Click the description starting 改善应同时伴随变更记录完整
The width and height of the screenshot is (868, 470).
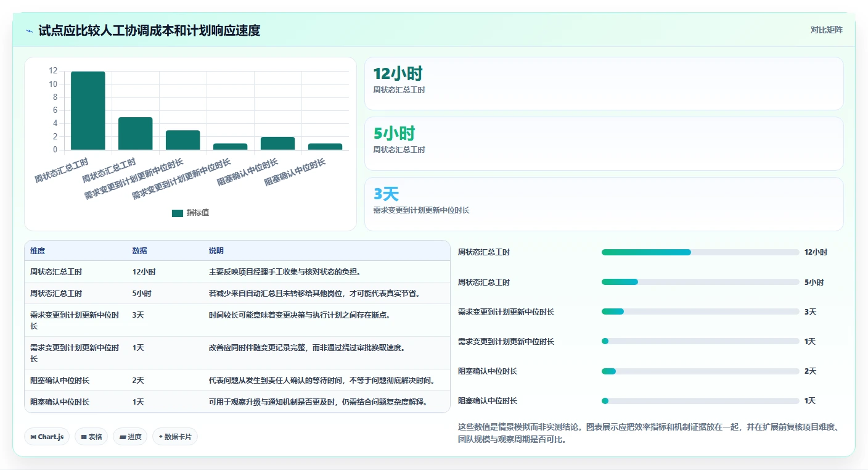tap(307, 348)
